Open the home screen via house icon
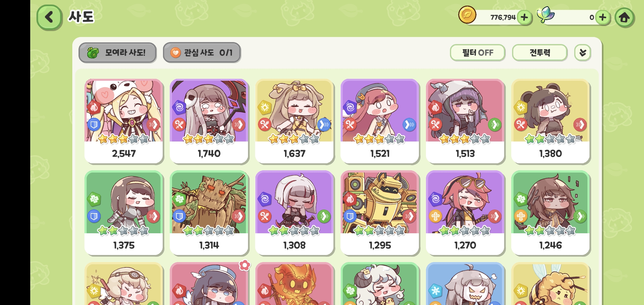The height and width of the screenshot is (305, 644). 625,18
